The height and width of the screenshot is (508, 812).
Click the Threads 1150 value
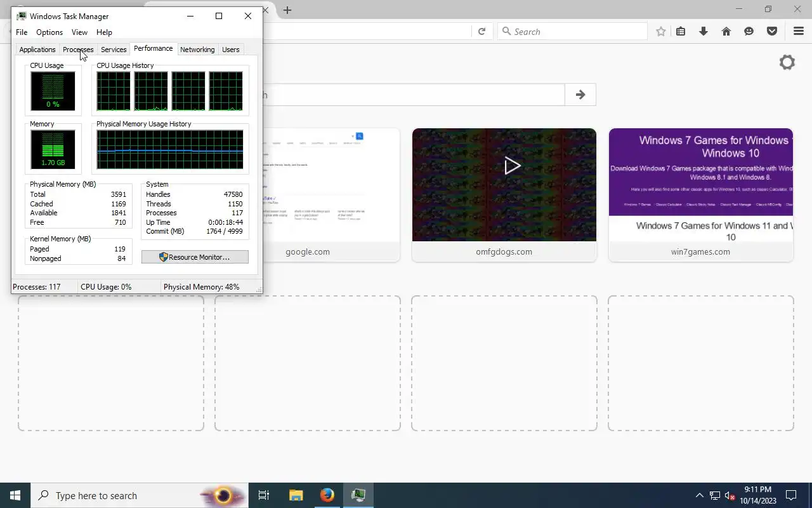coord(235,204)
